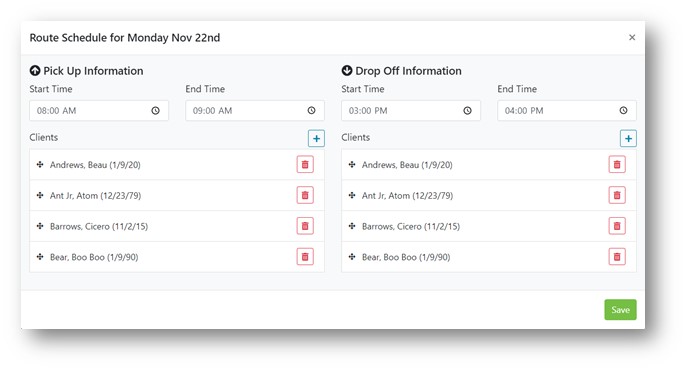Click the Pick Up End Time 09:00 AM field
The width and height of the screenshot is (687, 371).
pos(255,111)
